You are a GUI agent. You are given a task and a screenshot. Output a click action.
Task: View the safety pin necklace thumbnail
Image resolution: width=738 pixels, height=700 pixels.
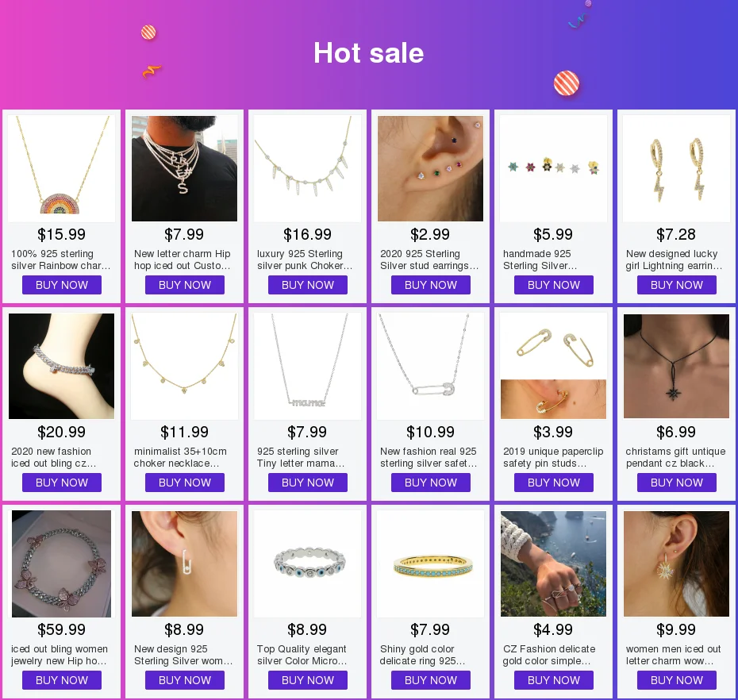click(x=431, y=366)
